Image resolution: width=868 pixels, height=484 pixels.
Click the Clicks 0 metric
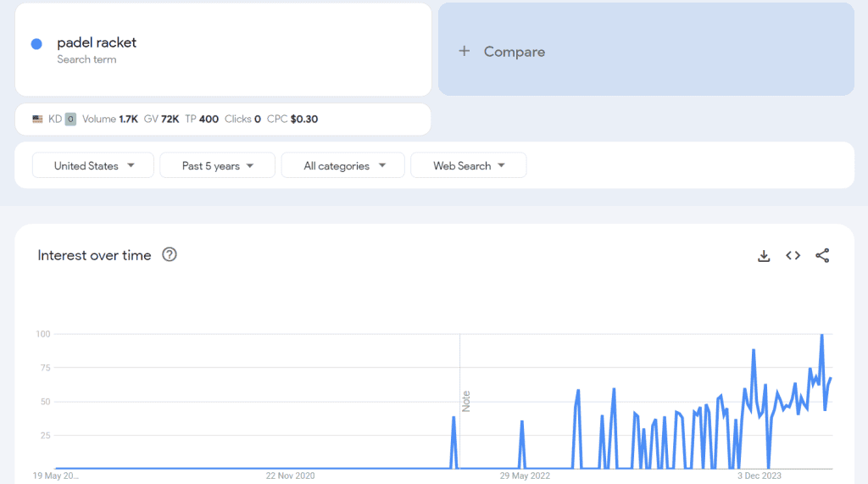point(243,119)
